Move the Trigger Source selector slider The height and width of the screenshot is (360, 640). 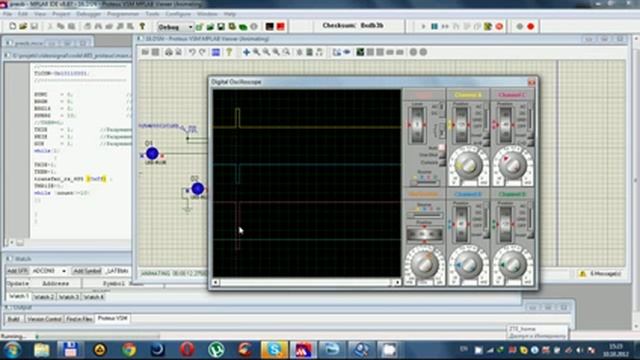pos(424,182)
